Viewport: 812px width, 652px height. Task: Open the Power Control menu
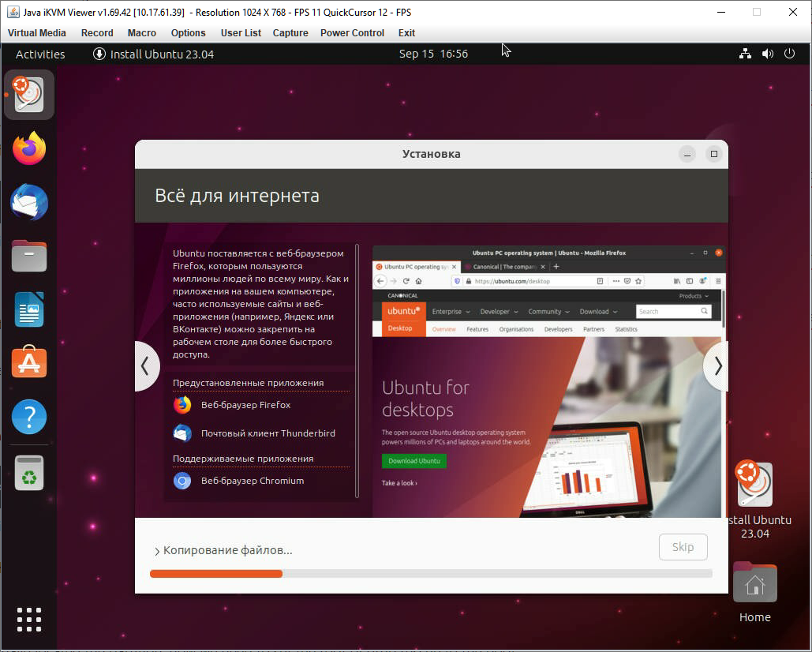352,32
